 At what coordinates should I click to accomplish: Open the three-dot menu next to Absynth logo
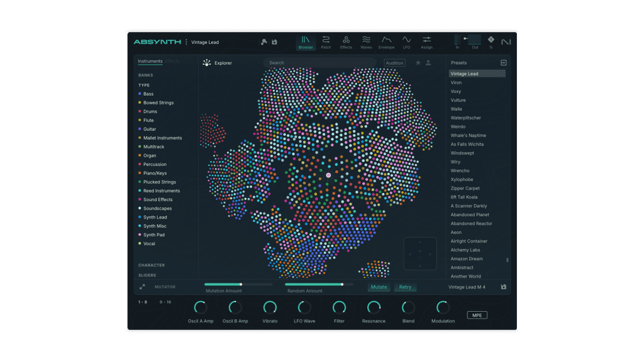tap(186, 42)
